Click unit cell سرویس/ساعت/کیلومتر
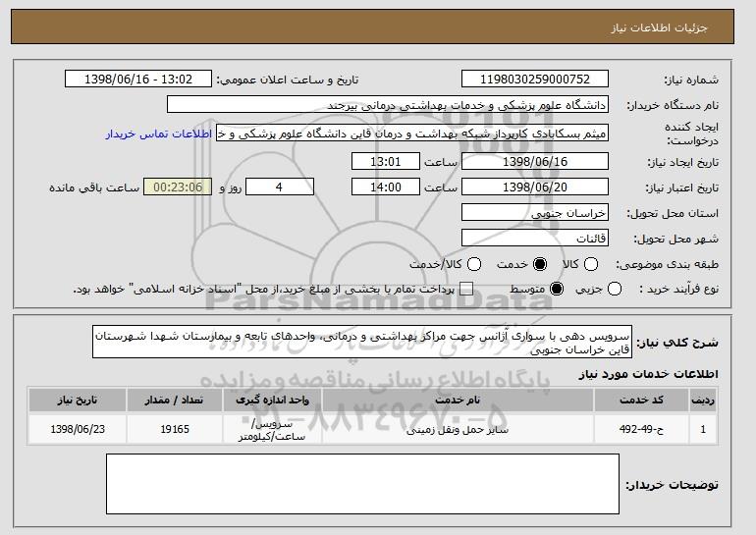 [272, 430]
